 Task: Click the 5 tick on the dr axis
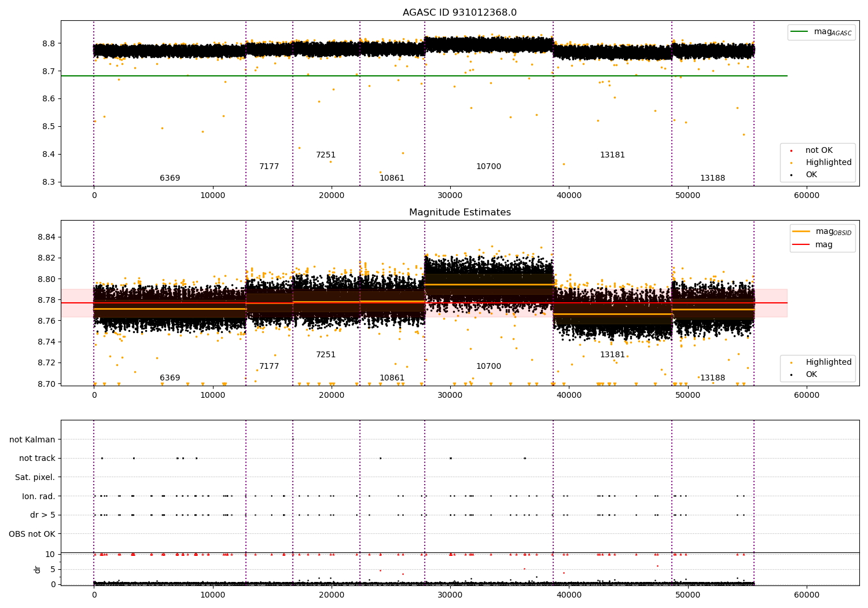53,570
